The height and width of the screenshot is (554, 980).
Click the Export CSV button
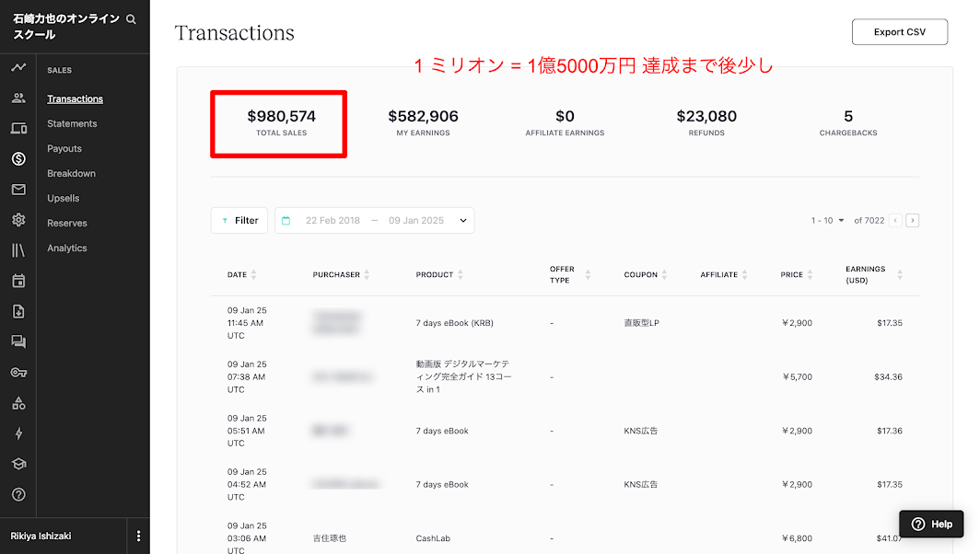tap(899, 32)
